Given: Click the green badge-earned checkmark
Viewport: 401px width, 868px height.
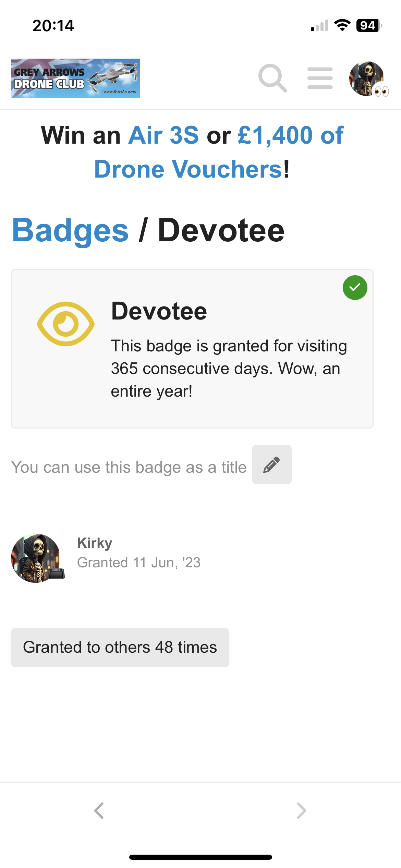Looking at the screenshot, I should click(355, 287).
